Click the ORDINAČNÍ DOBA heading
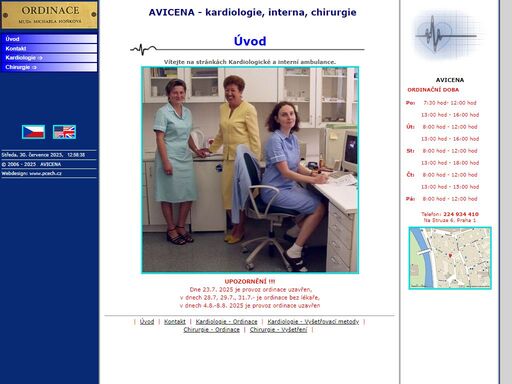Screen dimensions: 512x384 433,90
